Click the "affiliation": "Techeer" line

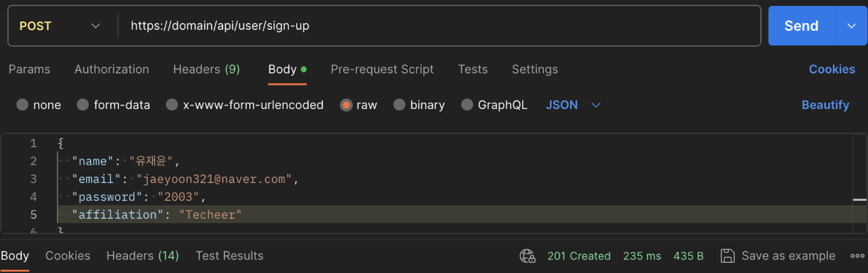point(157,215)
